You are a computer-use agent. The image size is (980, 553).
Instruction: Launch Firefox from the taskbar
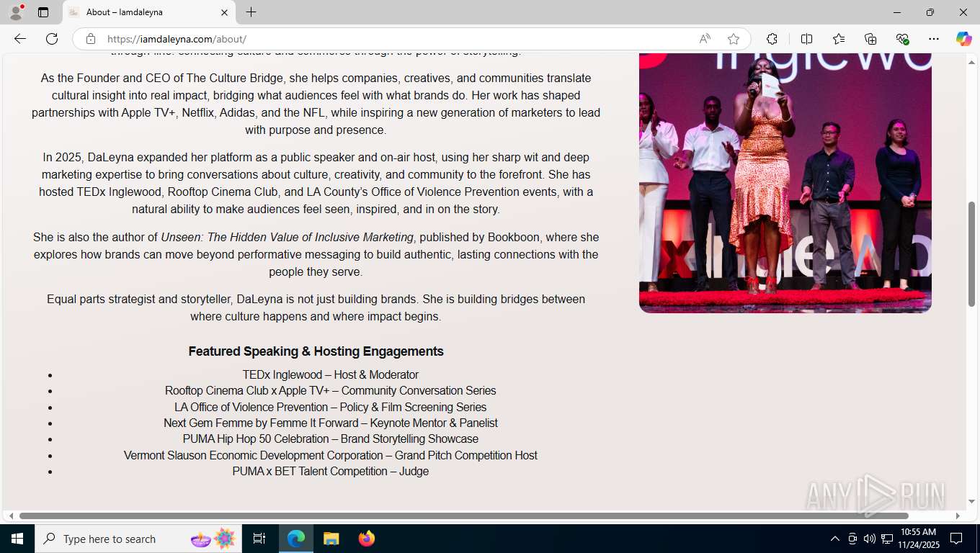[x=367, y=539]
